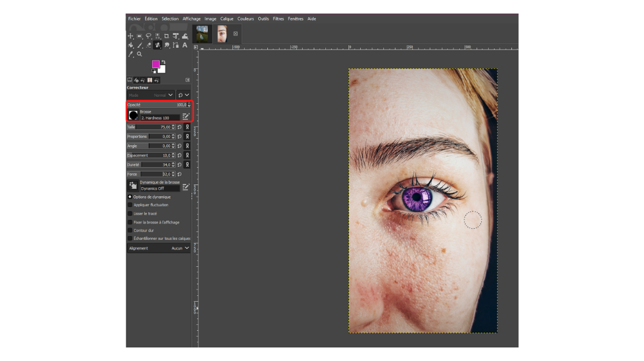Select the Free Select lasso tool
This screenshot has width=644, height=361.
pos(148,35)
